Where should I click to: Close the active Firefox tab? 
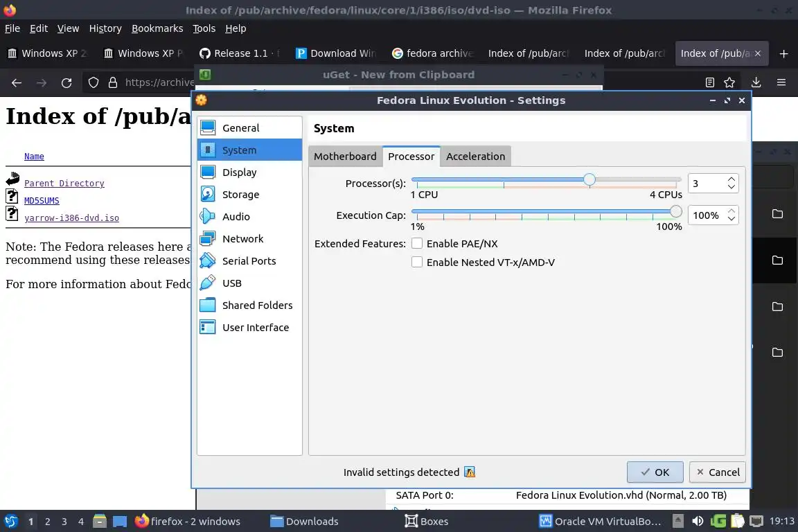tap(758, 53)
